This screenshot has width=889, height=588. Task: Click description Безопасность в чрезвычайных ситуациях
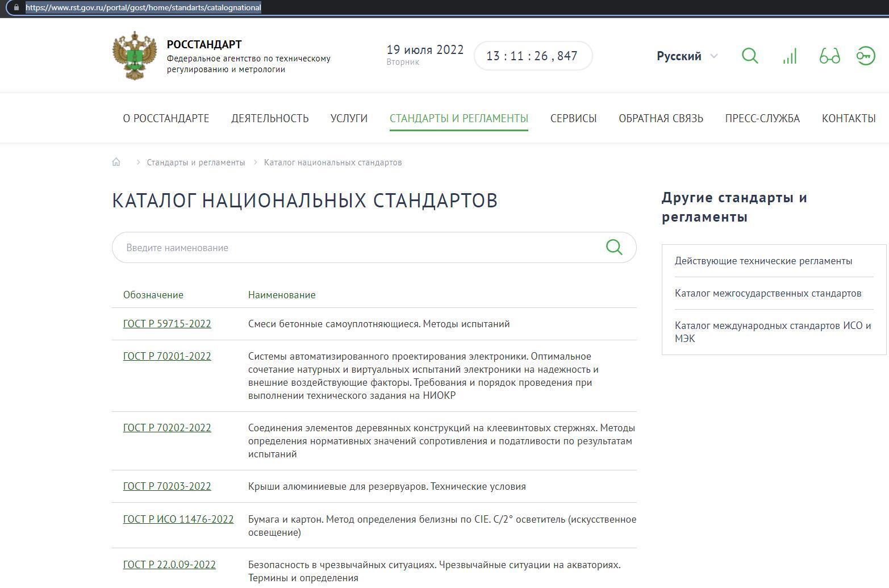[x=435, y=571]
